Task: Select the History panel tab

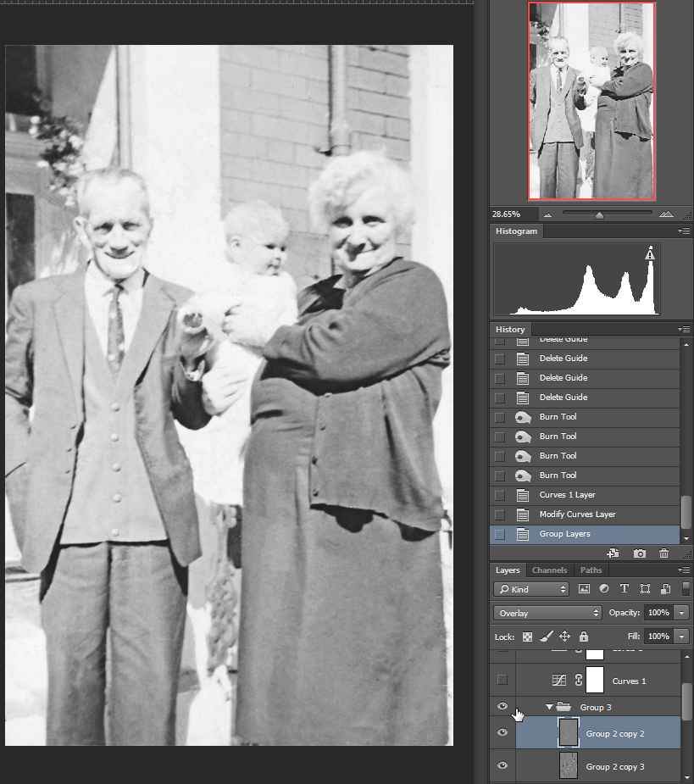Action: (510, 329)
